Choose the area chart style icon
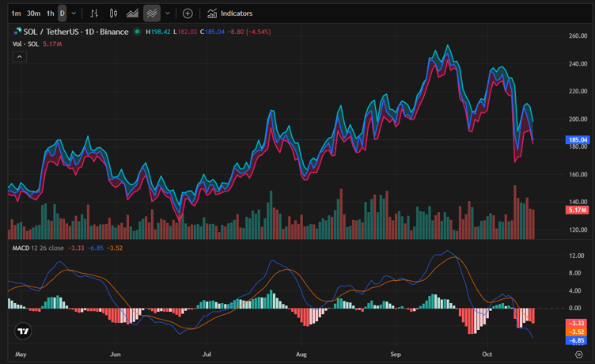This screenshot has height=364, width=595. coord(132,13)
